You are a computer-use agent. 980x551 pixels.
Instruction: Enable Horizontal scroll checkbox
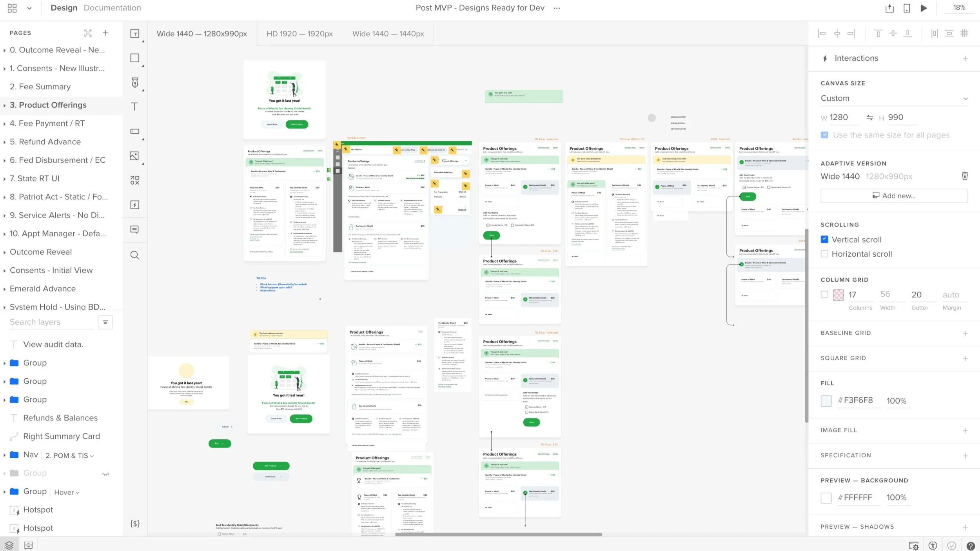(824, 254)
